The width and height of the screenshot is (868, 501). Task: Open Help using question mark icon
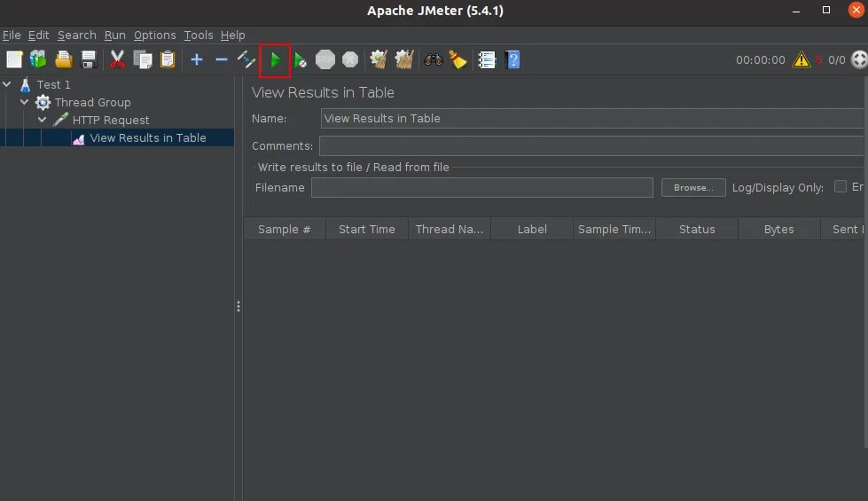(x=512, y=59)
